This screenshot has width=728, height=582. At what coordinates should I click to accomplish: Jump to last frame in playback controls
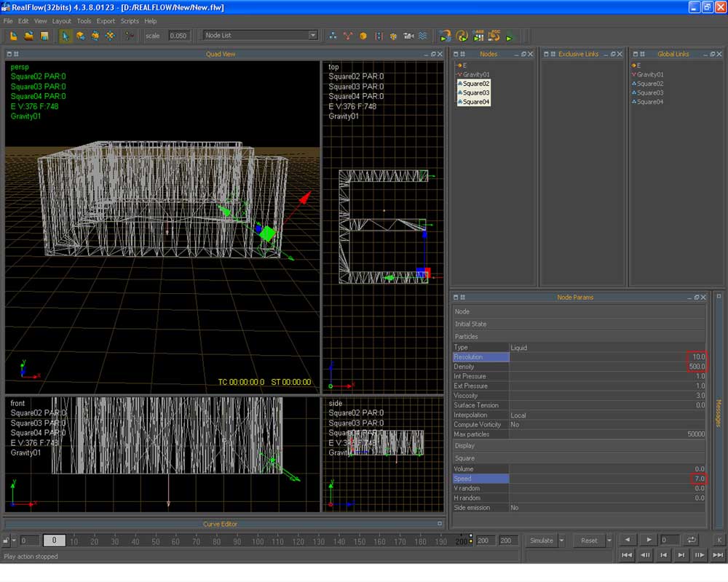(x=718, y=555)
